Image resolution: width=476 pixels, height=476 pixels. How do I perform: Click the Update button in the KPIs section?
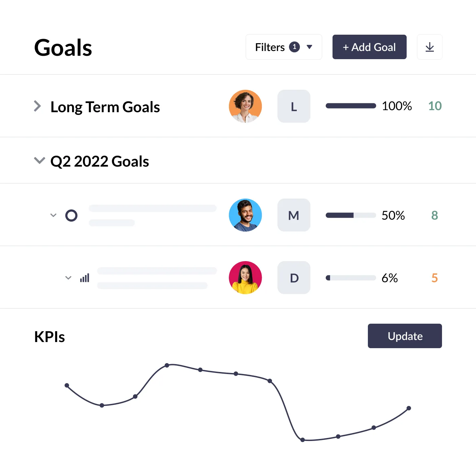click(x=405, y=336)
